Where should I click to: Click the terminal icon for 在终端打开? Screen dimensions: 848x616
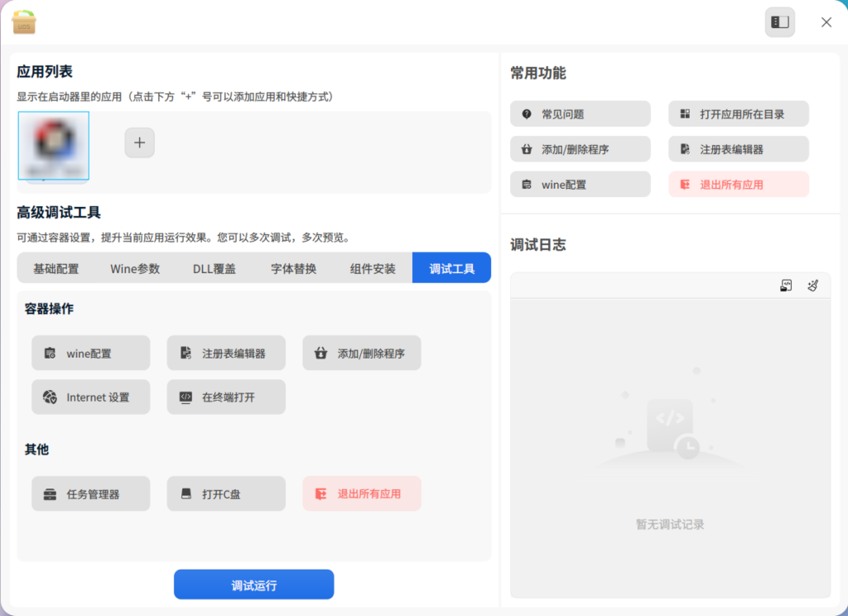pyautogui.click(x=185, y=397)
